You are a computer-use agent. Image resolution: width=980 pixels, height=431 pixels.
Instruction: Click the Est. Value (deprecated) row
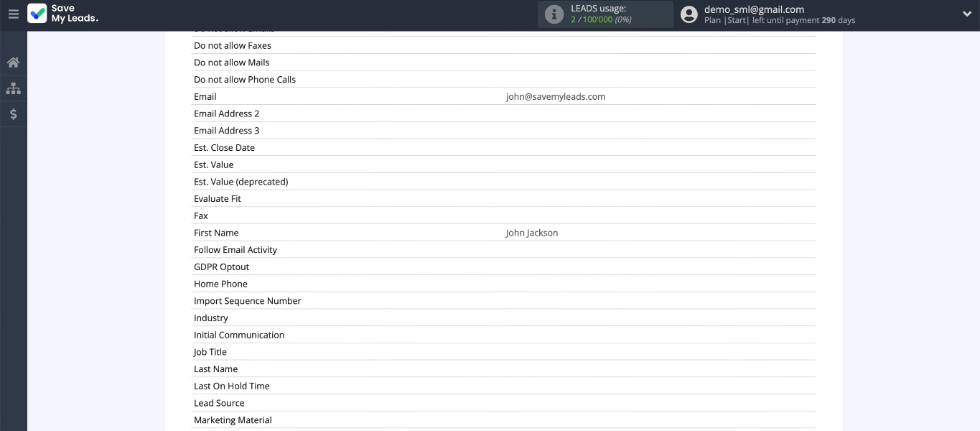tap(503, 182)
